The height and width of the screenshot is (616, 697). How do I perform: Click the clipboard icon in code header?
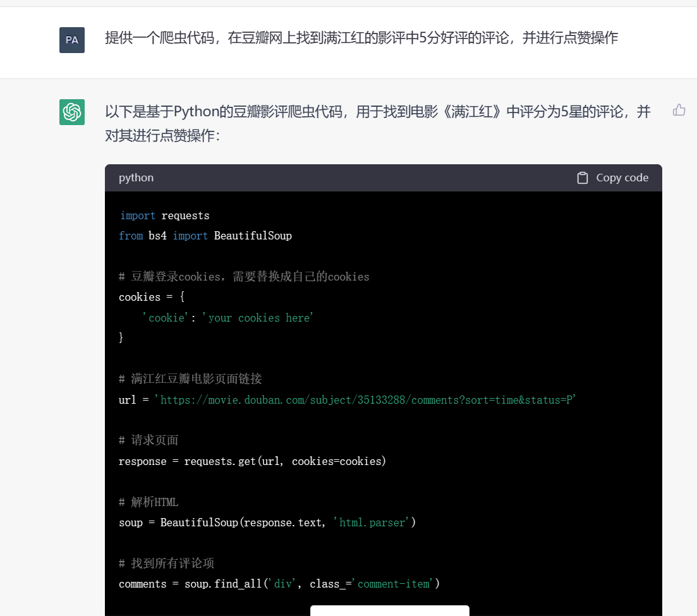click(583, 178)
